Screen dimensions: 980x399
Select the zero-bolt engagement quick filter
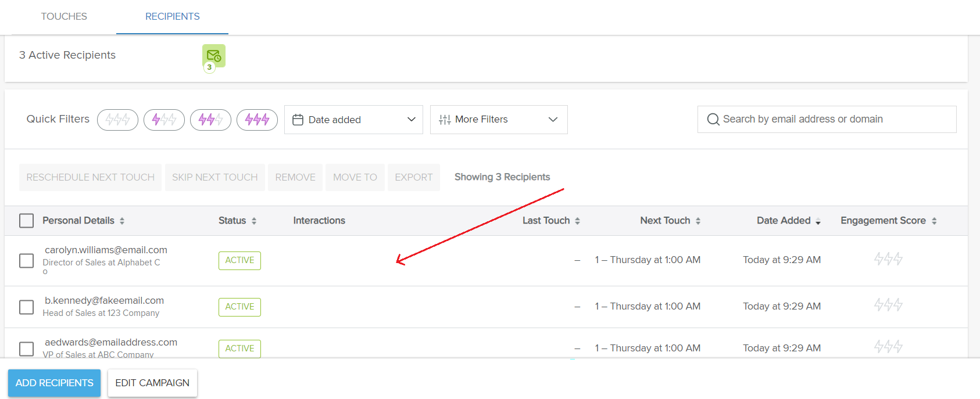(117, 120)
